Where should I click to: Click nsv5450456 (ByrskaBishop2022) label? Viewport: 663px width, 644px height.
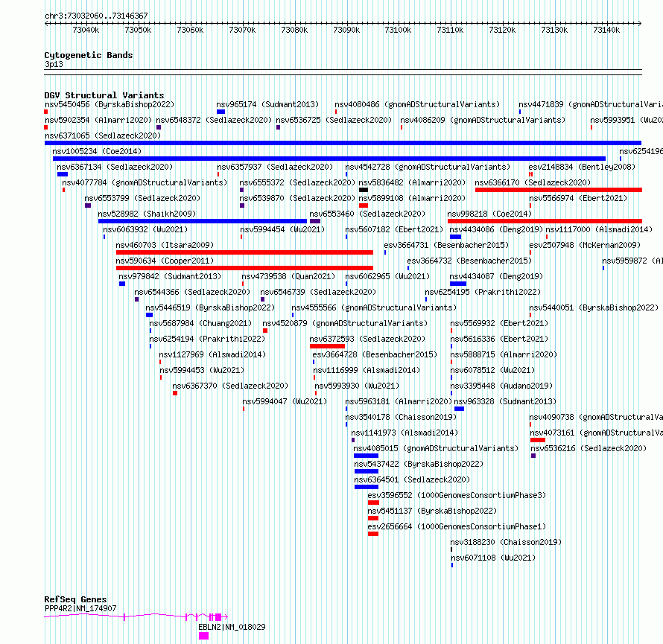click(x=110, y=104)
